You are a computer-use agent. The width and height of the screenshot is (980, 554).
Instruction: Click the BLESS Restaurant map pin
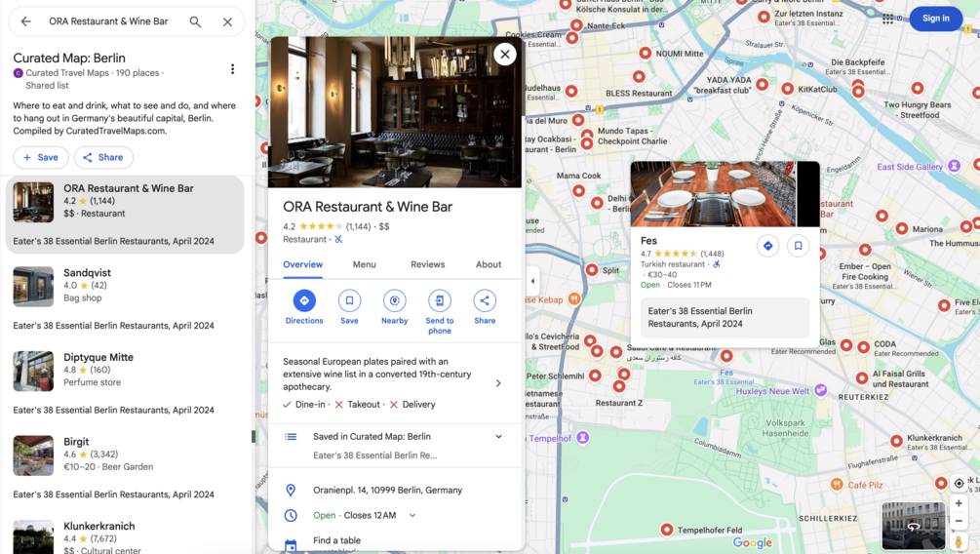638,77
